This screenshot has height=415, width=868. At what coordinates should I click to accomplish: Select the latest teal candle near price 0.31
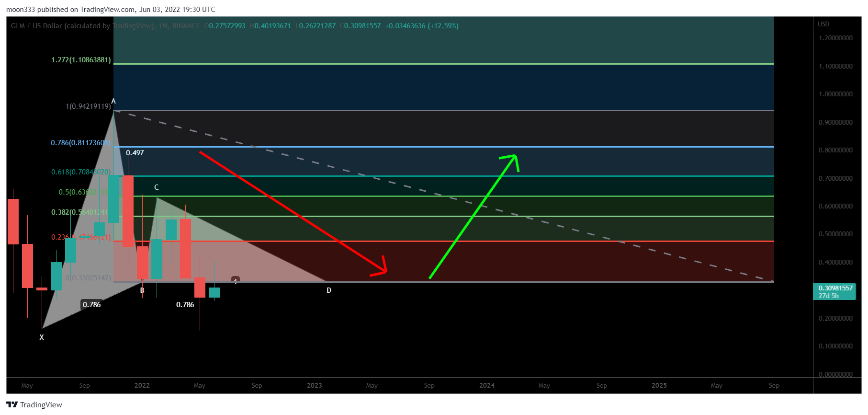pyautogui.click(x=214, y=292)
